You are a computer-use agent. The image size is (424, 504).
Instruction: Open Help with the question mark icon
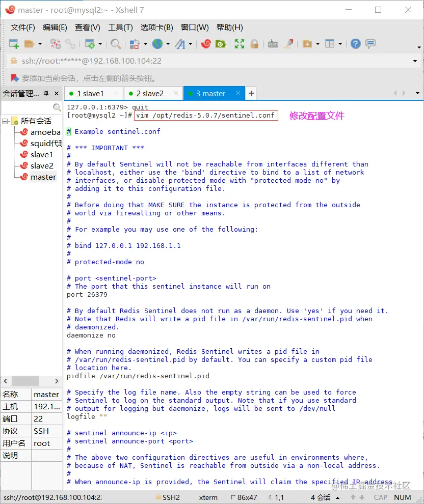[x=356, y=44]
